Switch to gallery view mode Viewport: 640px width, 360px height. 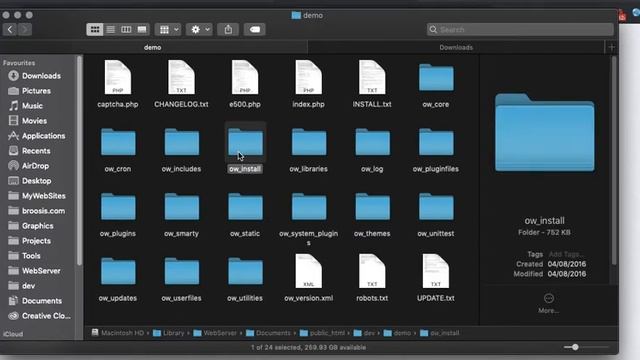click(142, 29)
